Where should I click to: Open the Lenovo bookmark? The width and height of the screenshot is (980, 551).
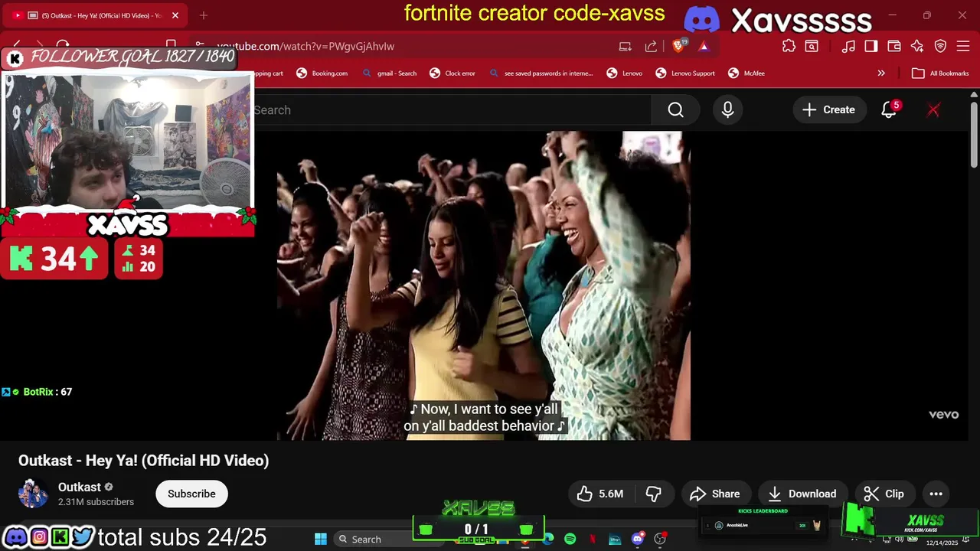click(x=625, y=73)
